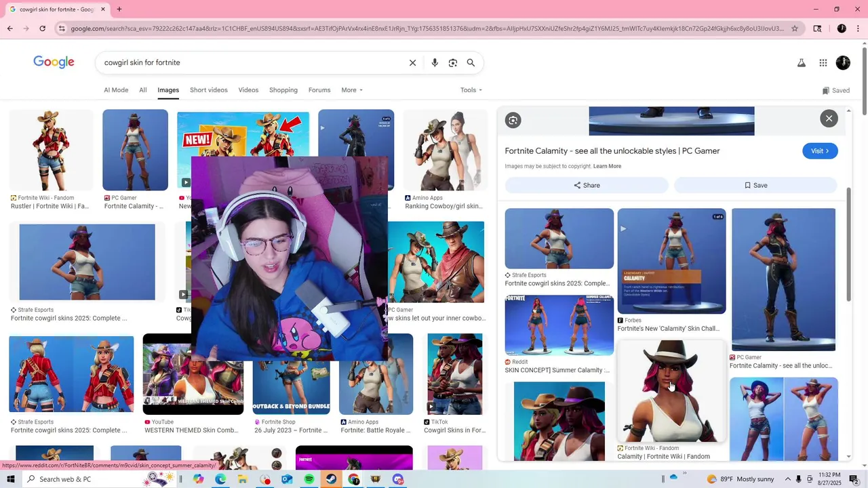Image resolution: width=868 pixels, height=488 pixels.
Task: Open File Explorer from the taskbar
Action: [x=242, y=479]
